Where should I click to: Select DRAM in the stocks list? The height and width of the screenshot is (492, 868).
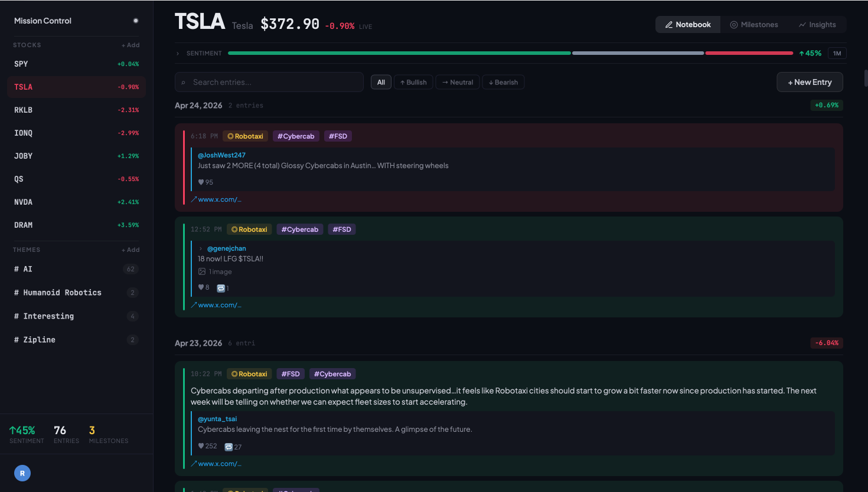pyautogui.click(x=77, y=225)
